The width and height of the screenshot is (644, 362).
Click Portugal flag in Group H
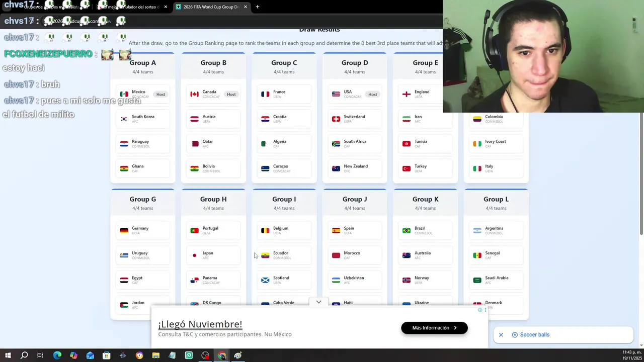point(195,230)
